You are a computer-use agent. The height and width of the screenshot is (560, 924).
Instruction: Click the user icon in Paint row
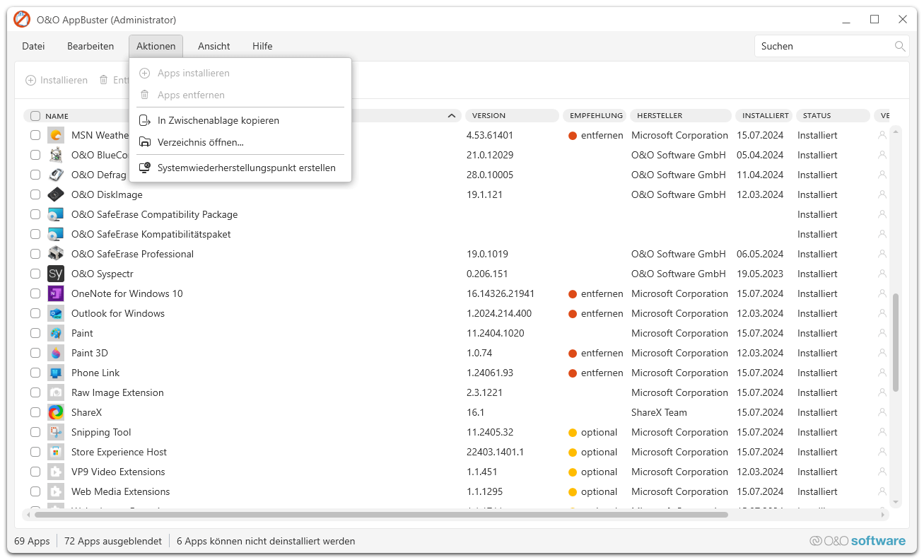882,333
